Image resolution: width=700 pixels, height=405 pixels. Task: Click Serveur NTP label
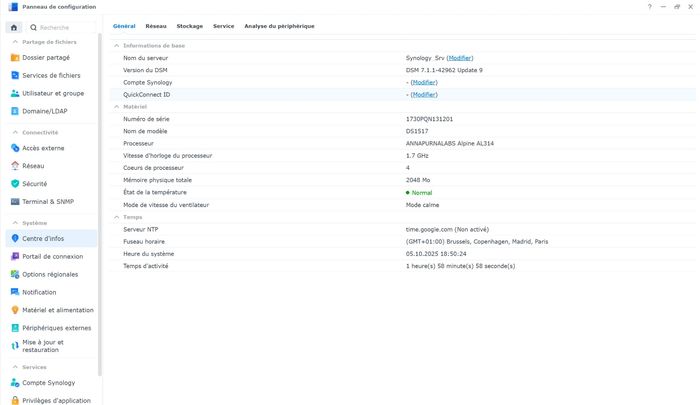[141, 230]
